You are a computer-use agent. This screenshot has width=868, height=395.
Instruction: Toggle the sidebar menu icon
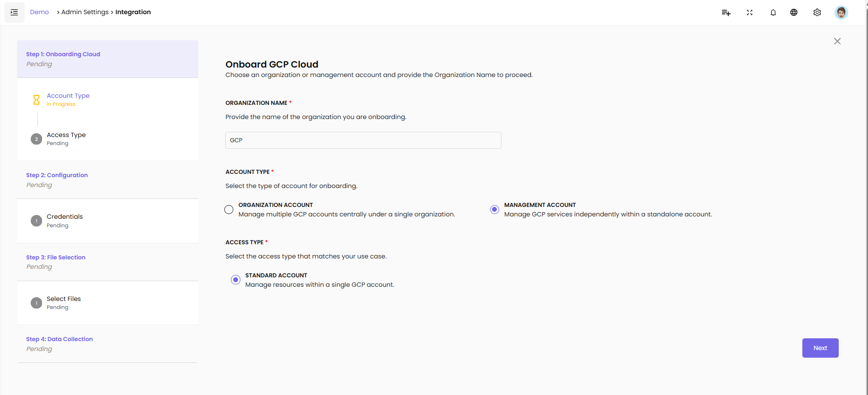(14, 12)
